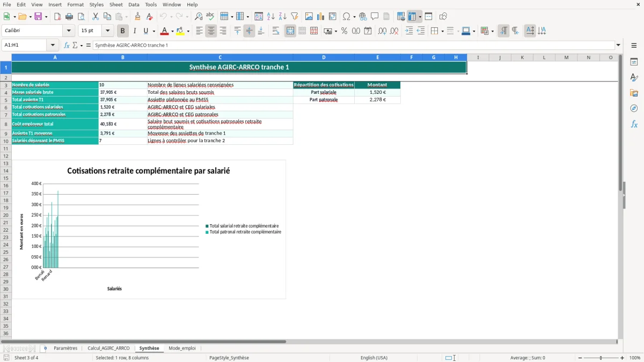This screenshot has height=362, width=644.
Task: Toggle Underline formatting button
Action: click(x=145, y=31)
